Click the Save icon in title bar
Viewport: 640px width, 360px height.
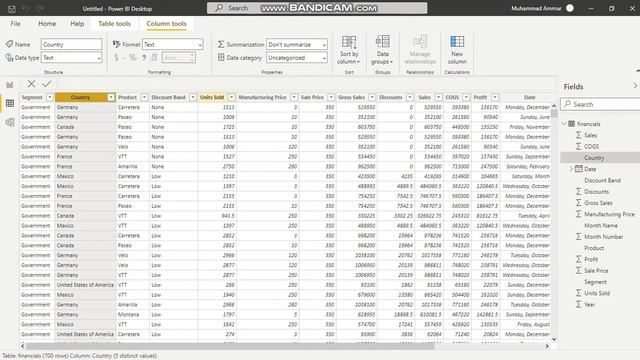[x=12, y=9]
